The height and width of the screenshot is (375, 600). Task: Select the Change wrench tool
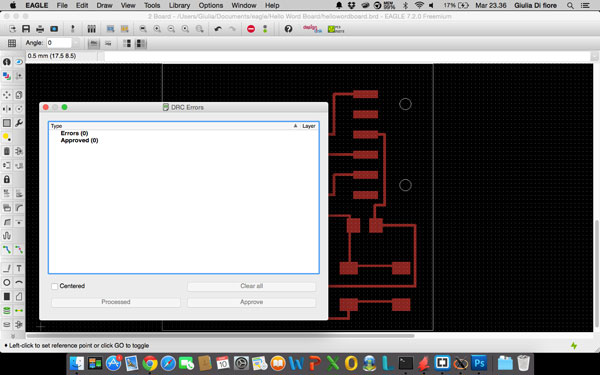(19, 123)
